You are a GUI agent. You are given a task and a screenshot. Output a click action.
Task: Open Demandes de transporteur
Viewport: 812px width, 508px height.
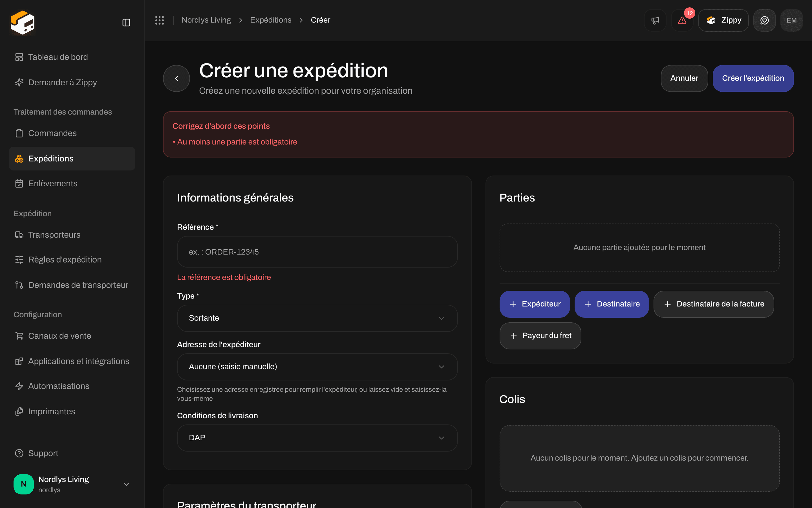point(72,285)
